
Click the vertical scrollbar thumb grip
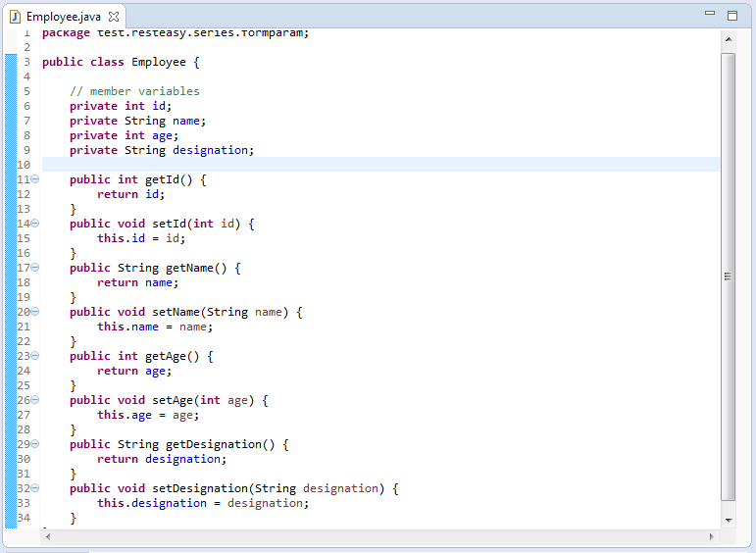click(x=728, y=276)
